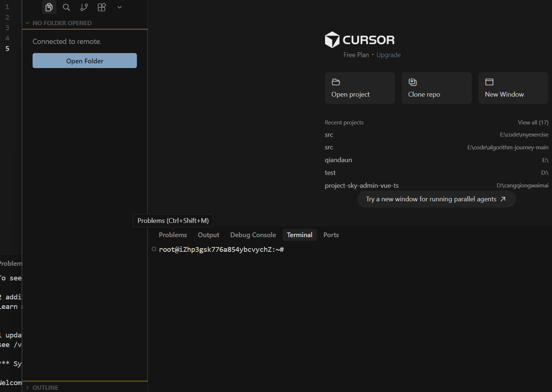The width and height of the screenshot is (552, 392).
Task: Click the Free Plan text
Action: pyautogui.click(x=356, y=55)
